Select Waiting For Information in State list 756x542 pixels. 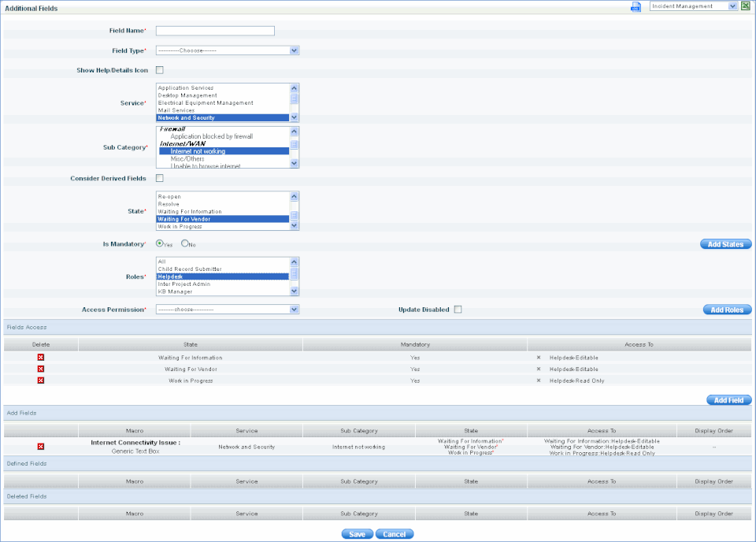223,212
